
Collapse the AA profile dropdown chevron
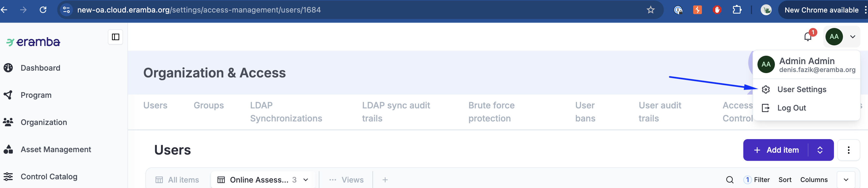pyautogui.click(x=852, y=37)
